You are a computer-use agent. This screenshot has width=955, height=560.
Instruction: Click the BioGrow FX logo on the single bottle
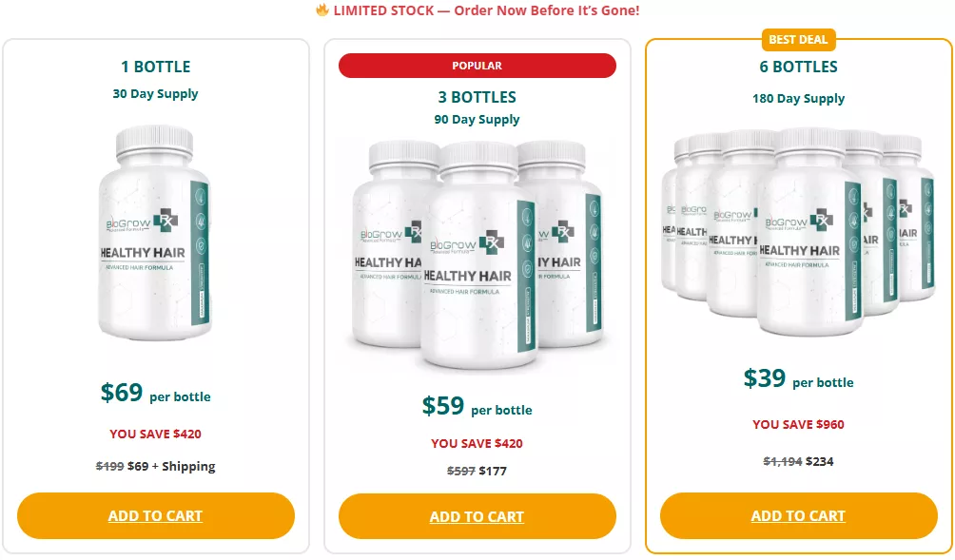tap(142, 222)
